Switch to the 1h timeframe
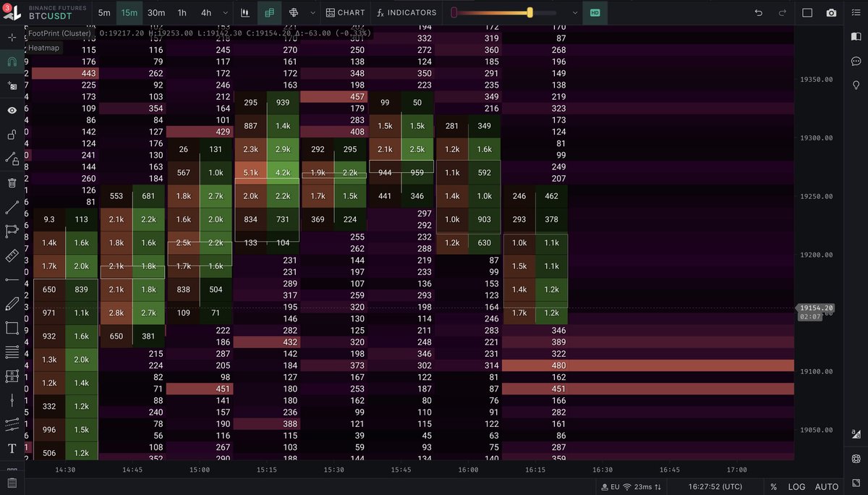Screen dimensions: 868x495 coord(182,12)
